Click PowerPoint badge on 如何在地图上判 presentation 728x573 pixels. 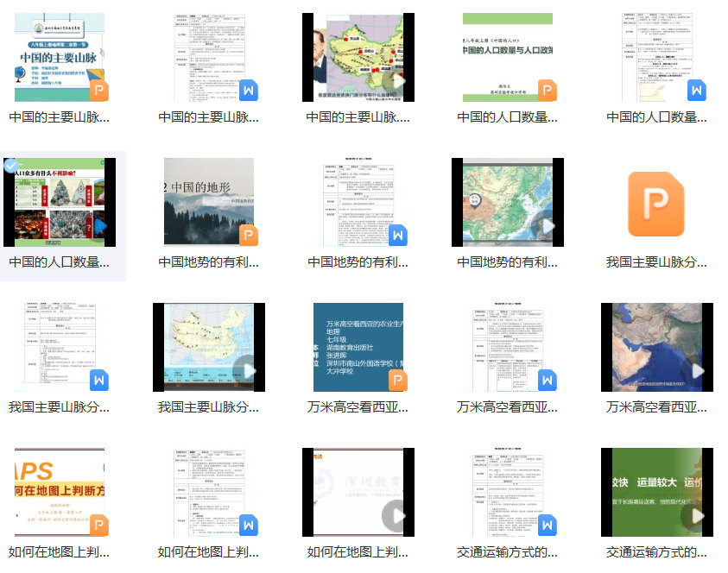[x=98, y=526]
